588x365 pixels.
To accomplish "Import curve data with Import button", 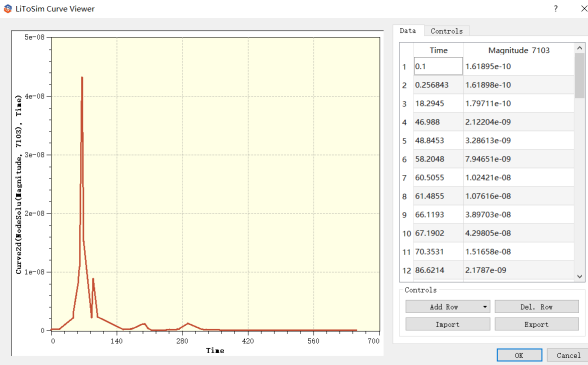I will point(447,324).
